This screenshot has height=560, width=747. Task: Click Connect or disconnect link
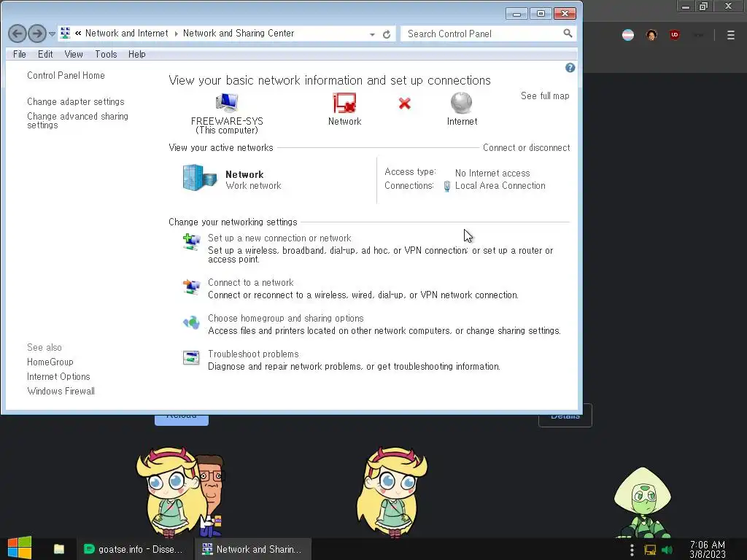pos(527,147)
